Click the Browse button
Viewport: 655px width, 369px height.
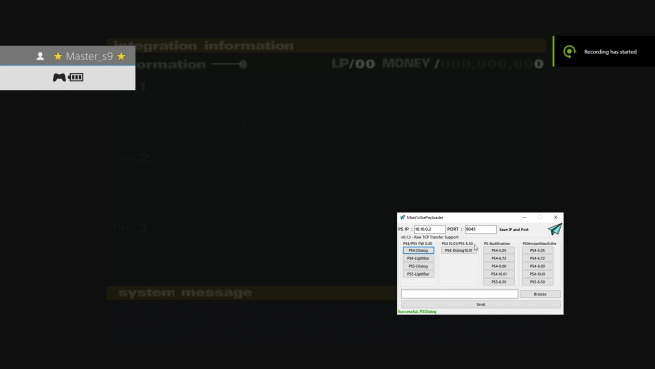point(540,294)
